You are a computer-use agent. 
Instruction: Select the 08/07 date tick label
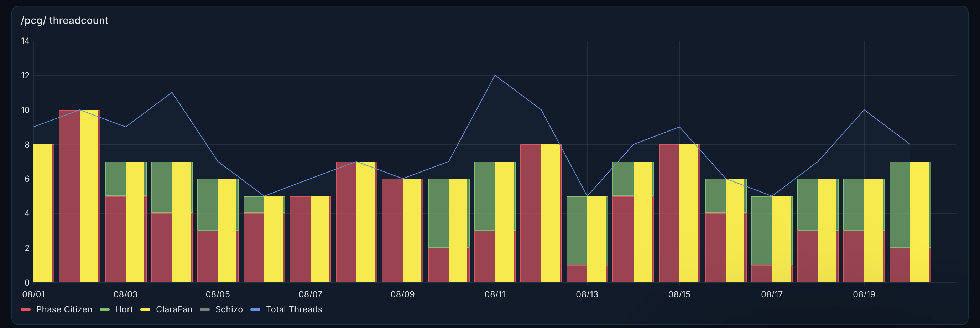[x=311, y=294]
